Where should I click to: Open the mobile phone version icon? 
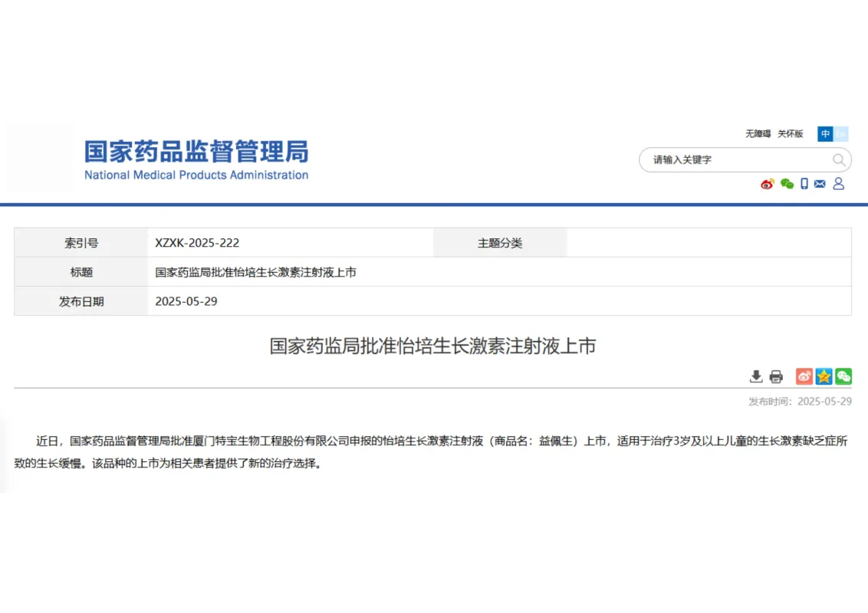(804, 184)
